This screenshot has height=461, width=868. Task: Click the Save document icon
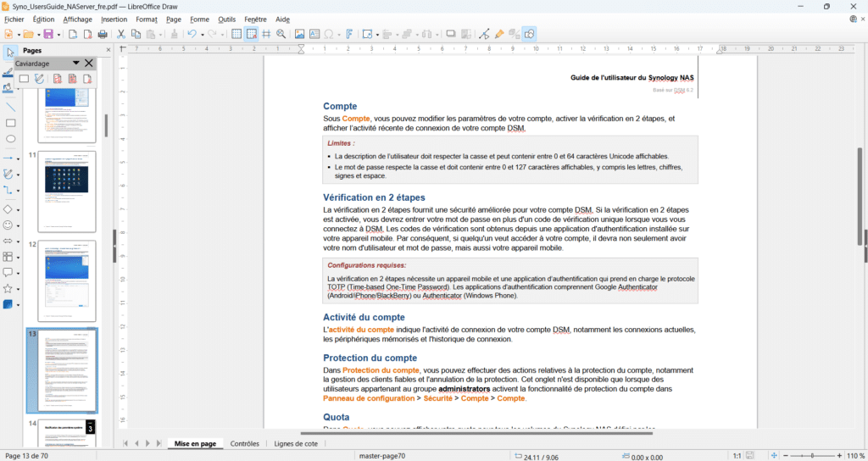(x=48, y=34)
